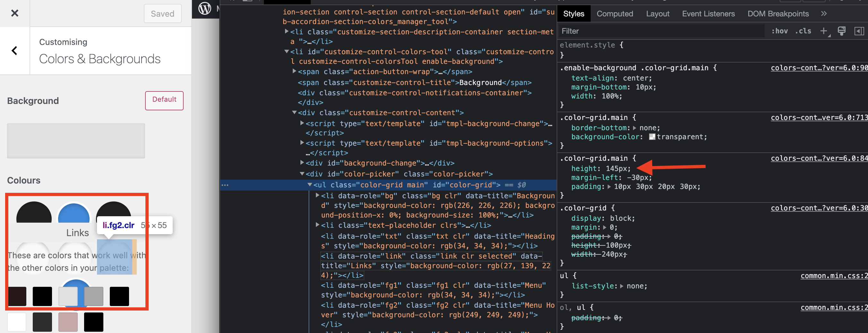This screenshot has width=868, height=333.
Task: Collapse the customize-control-colors-tool li node
Action: click(x=286, y=52)
